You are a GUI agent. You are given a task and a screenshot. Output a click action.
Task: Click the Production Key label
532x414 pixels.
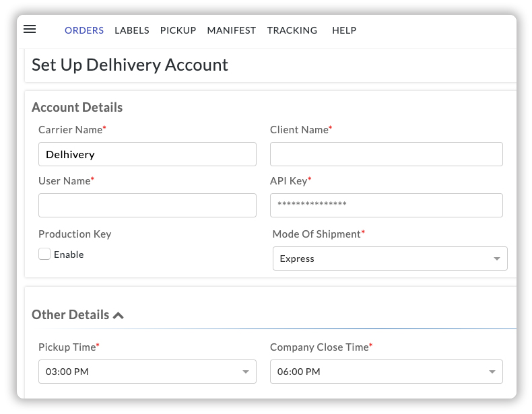coord(75,234)
